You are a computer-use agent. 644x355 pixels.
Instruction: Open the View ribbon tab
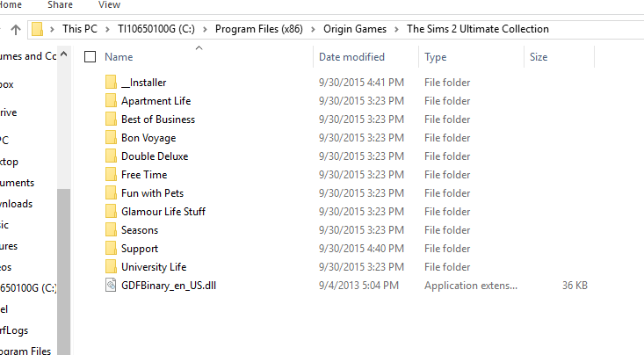109,5
